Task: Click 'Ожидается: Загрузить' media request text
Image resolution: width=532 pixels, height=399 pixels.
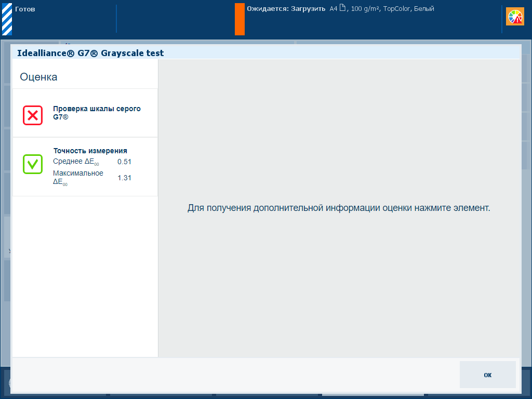Action: click(x=286, y=9)
